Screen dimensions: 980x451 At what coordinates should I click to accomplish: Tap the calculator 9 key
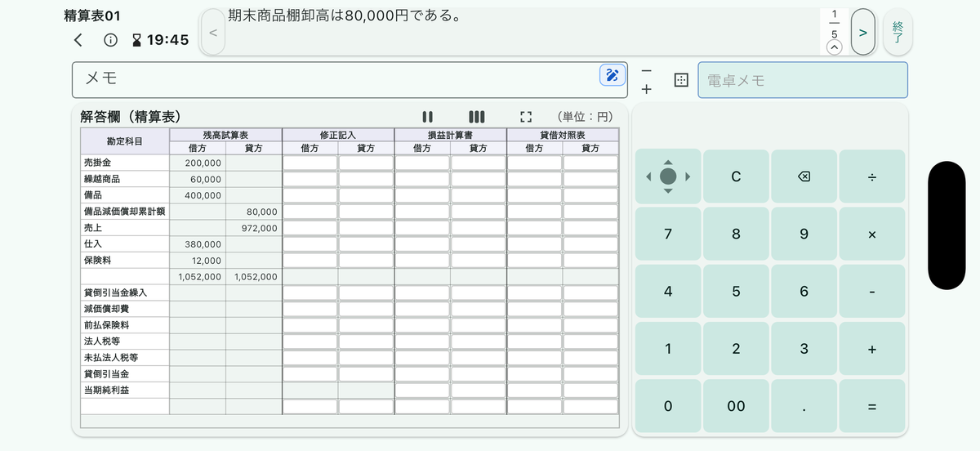804,234
